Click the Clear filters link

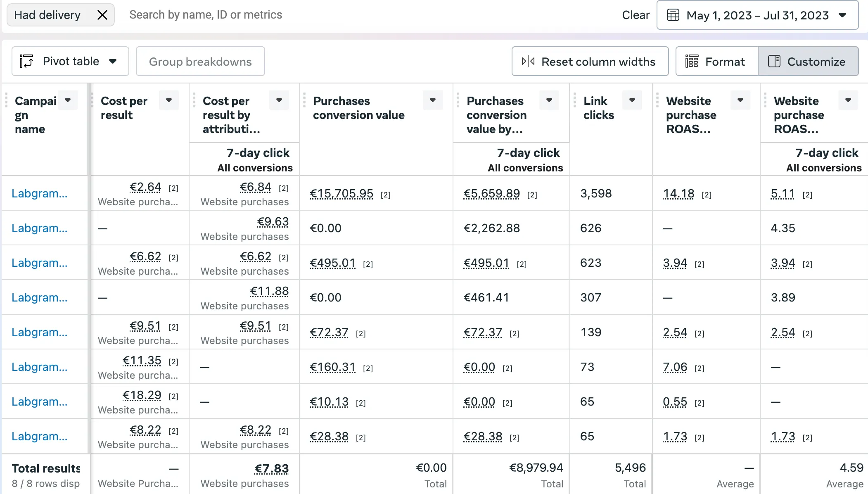pos(636,15)
